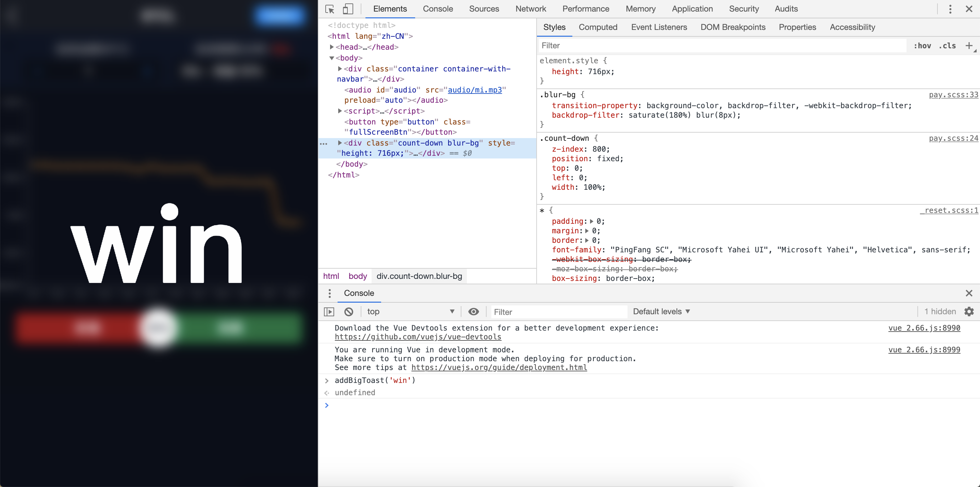Open the Computed styles tab
The height and width of the screenshot is (487, 980).
pyautogui.click(x=598, y=27)
